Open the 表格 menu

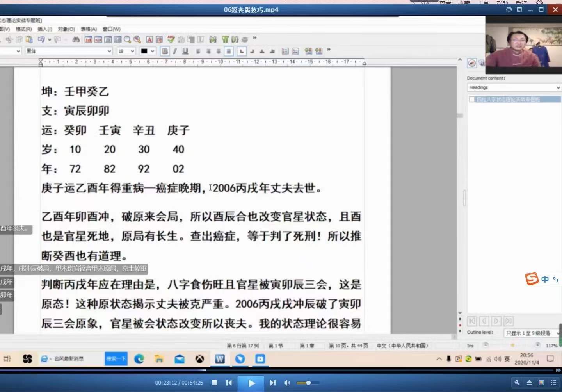(x=89, y=29)
